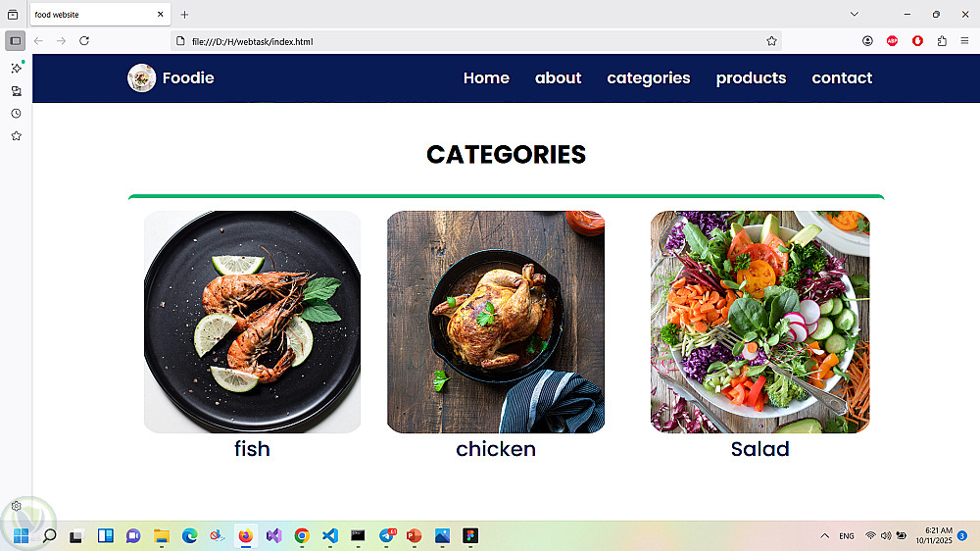Viewport: 980px width, 551px height.
Task: Open the list all tabs dropdown arrow
Action: (x=855, y=15)
